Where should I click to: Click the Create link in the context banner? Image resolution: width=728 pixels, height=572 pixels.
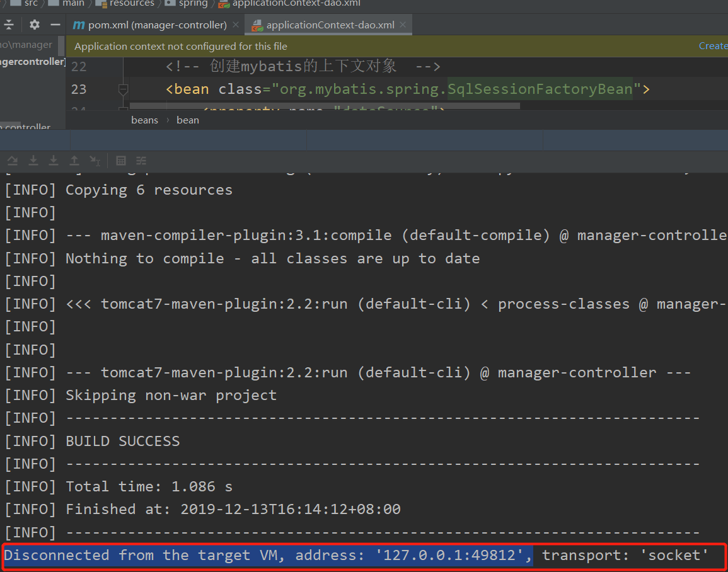click(x=713, y=46)
